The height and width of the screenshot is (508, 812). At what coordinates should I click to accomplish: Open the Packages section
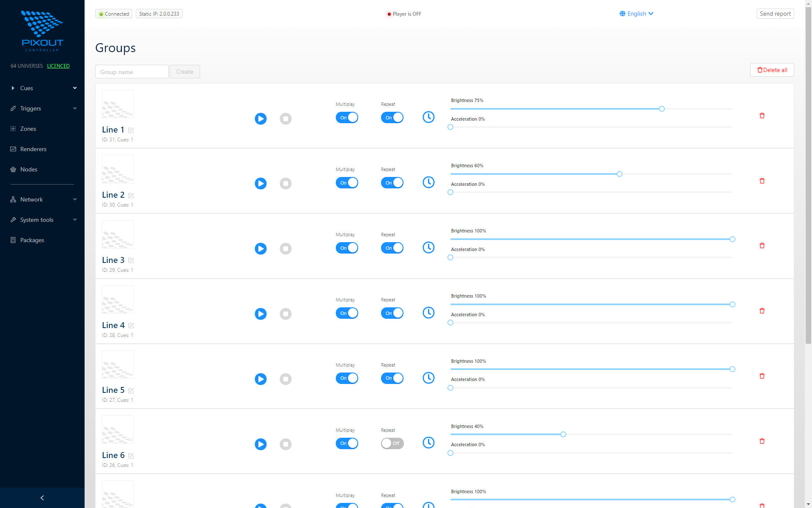32,240
